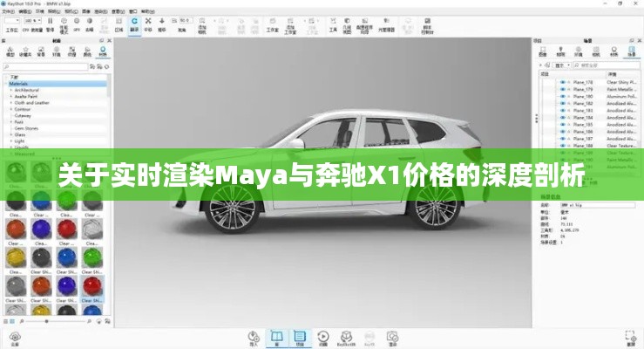
Task: Open Performance Mode from the toolbar
Action: [64, 24]
